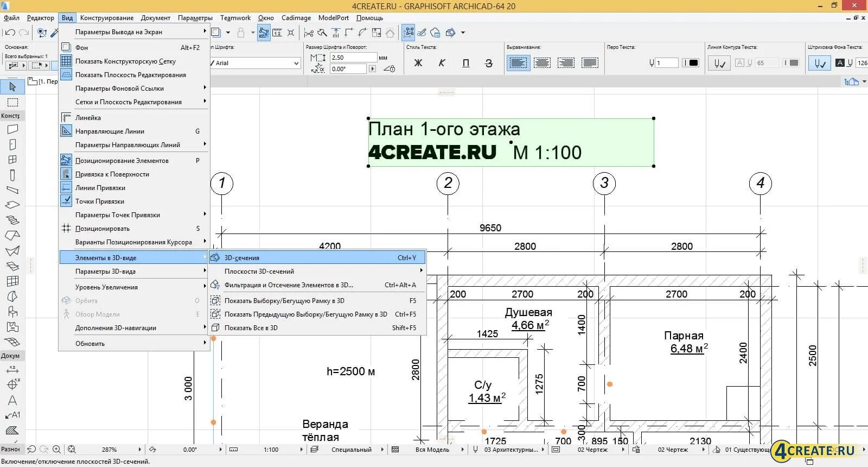Select the Curtain Wall tool in toolbox

coord(12,281)
